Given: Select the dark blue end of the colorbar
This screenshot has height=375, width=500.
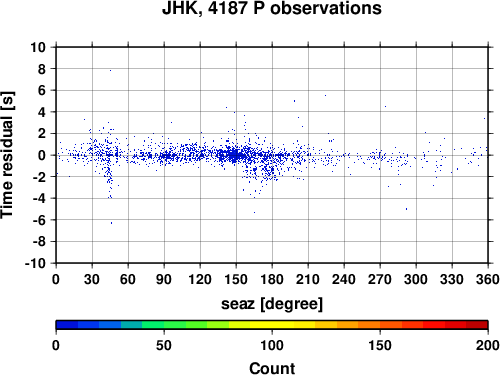Looking at the screenshot, I should [x=67, y=325].
